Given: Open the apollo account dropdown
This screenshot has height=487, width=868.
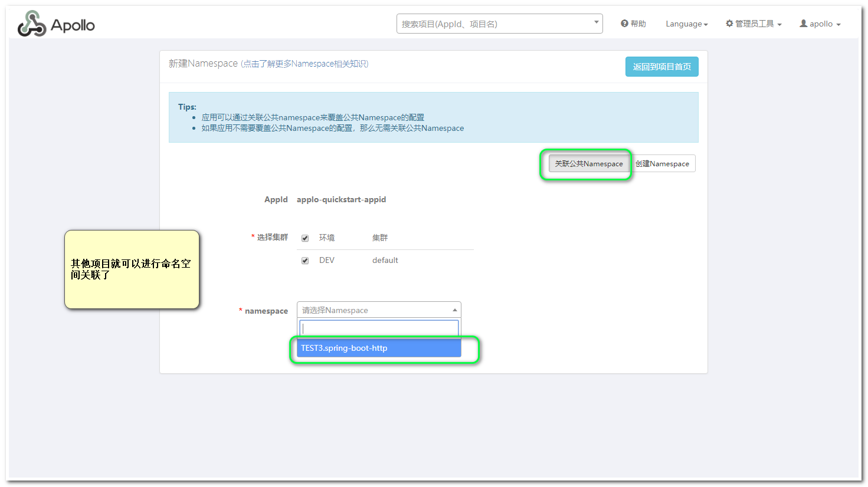Looking at the screenshot, I should coord(820,24).
